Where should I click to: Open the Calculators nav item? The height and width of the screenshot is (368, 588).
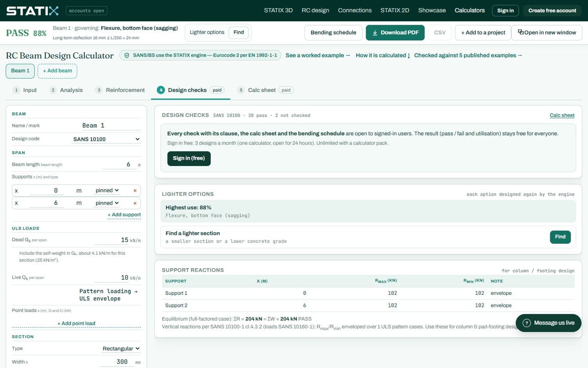pyautogui.click(x=469, y=11)
